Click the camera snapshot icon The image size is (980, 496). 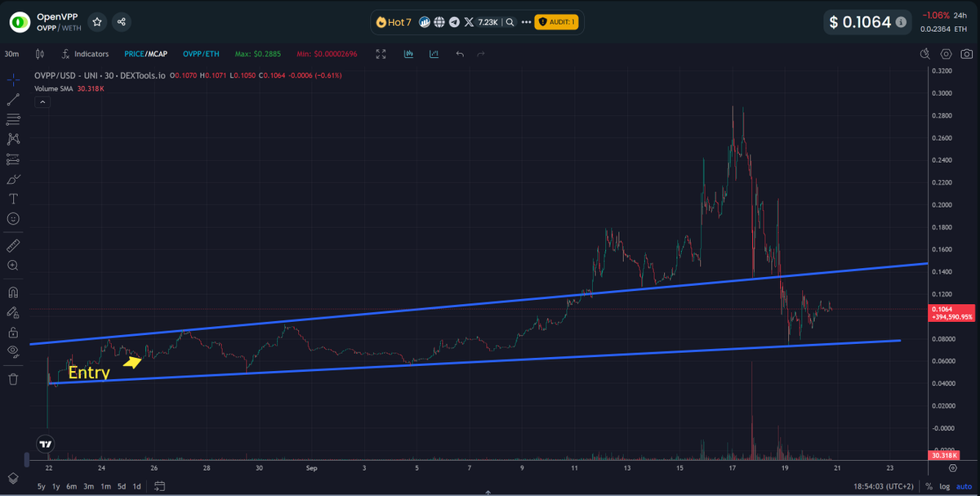tap(966, 54)
